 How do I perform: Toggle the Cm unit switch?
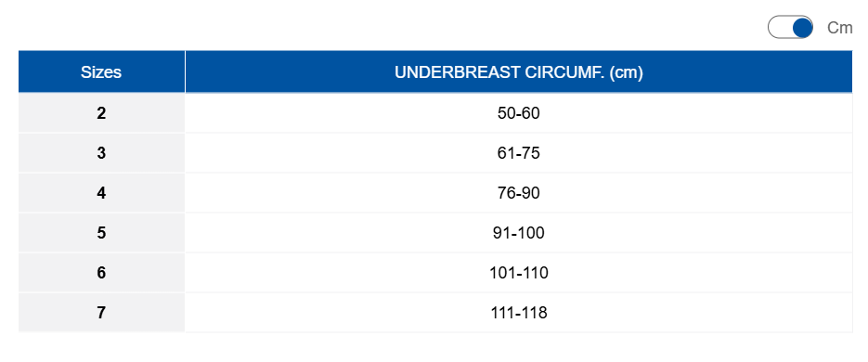[x=790, y=28]
